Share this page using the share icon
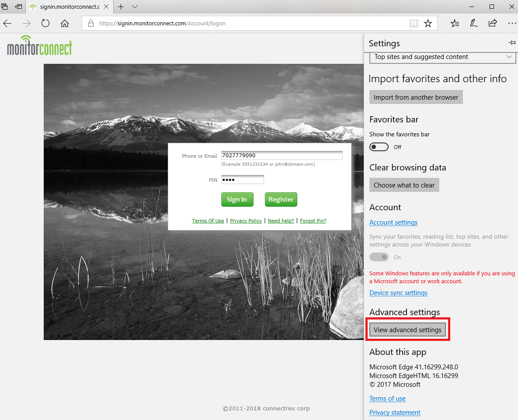The height and width of the screenshot is (420, 518). point(493,23)
